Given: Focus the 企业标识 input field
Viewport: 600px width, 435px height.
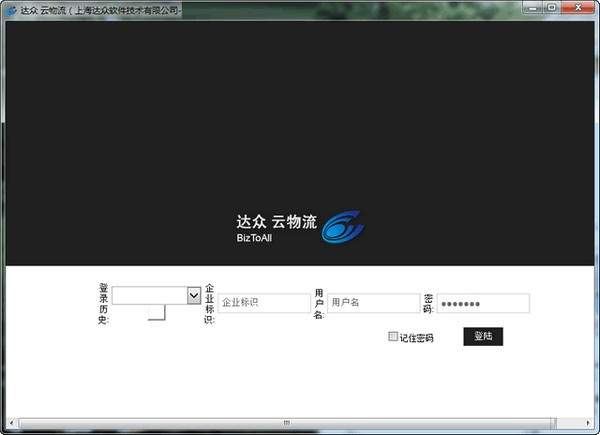Looking at the screenshot, I should 265,302.
